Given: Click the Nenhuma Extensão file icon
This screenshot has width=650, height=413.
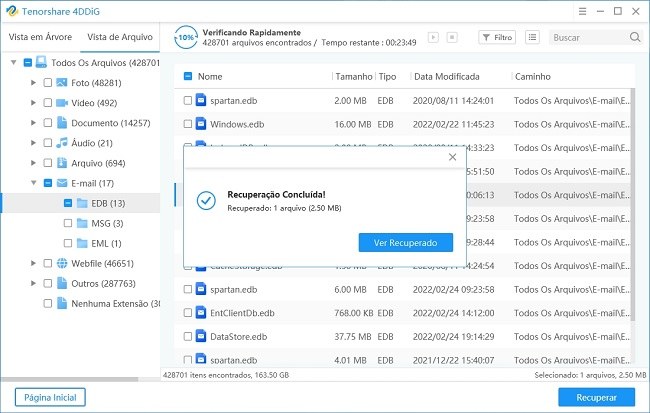Looking at the screenshot, I should pyautogui.click(x=62, y=303).
